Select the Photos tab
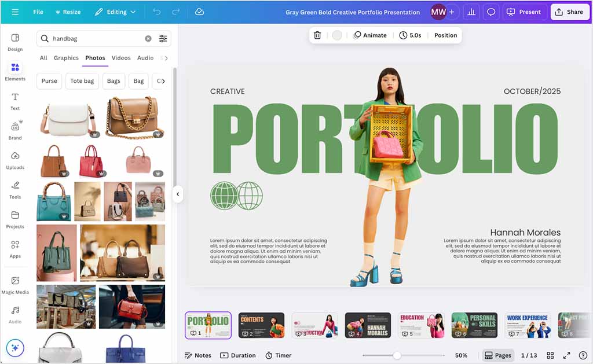Image resolution: width=593 pixels, height=364 pixels. [x=95, y=58]
